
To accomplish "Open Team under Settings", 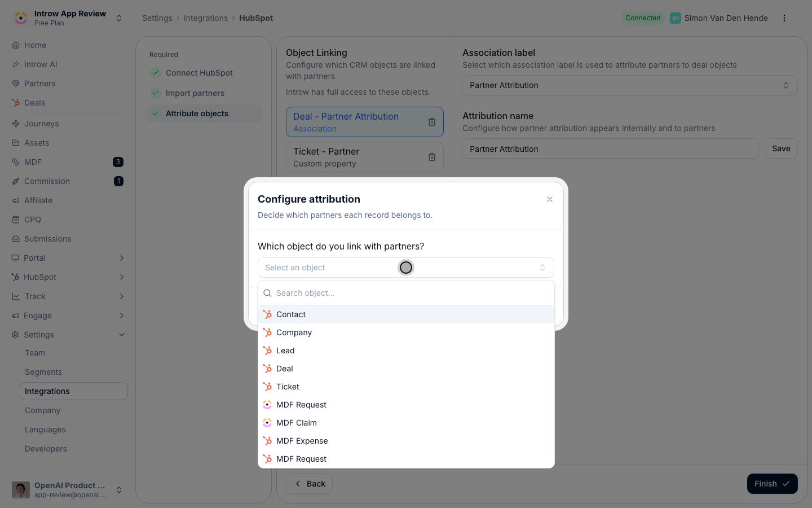I will click(74, 353).
